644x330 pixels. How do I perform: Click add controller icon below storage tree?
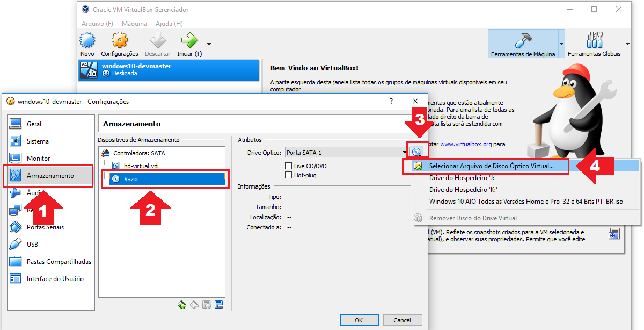[x=182, y=305]
